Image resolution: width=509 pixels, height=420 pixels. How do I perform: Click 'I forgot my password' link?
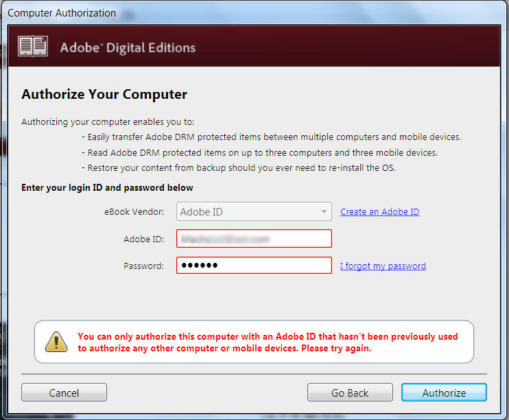point(383,266)
